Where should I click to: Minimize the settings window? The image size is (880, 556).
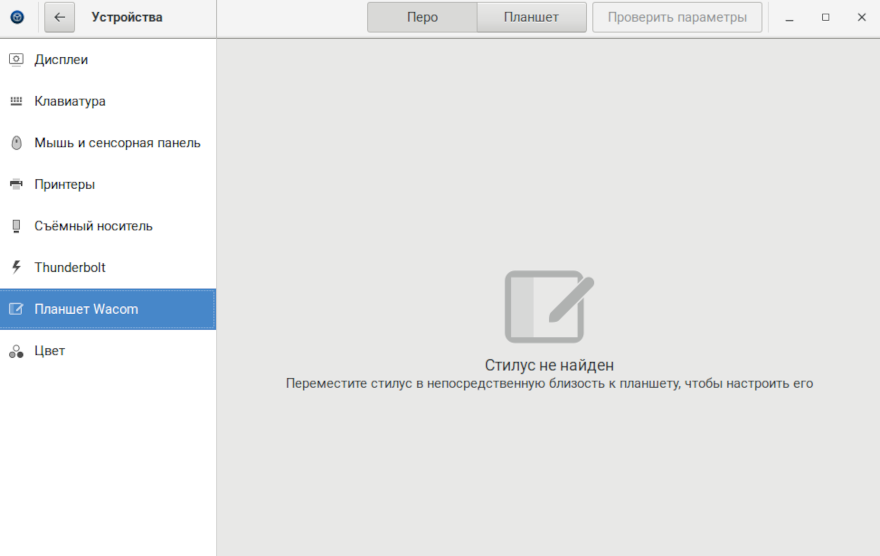point(790,17)
